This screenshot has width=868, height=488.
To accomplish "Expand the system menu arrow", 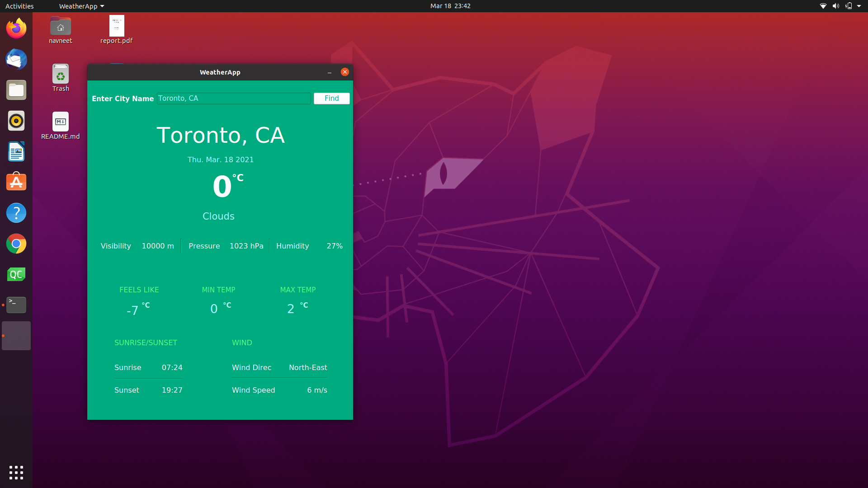I will [x=859, y=6].
